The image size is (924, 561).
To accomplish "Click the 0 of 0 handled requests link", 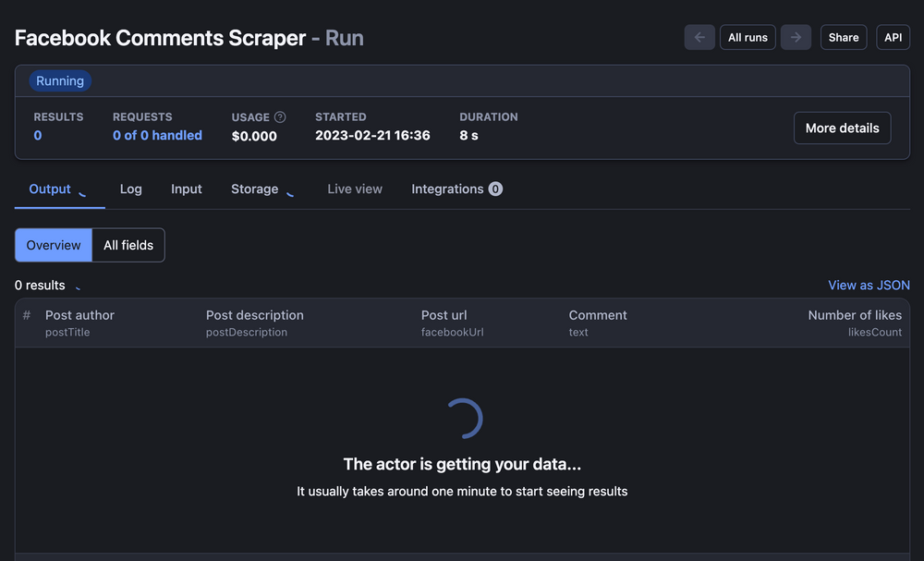I will pyautogui.click(x=157, y=136).
